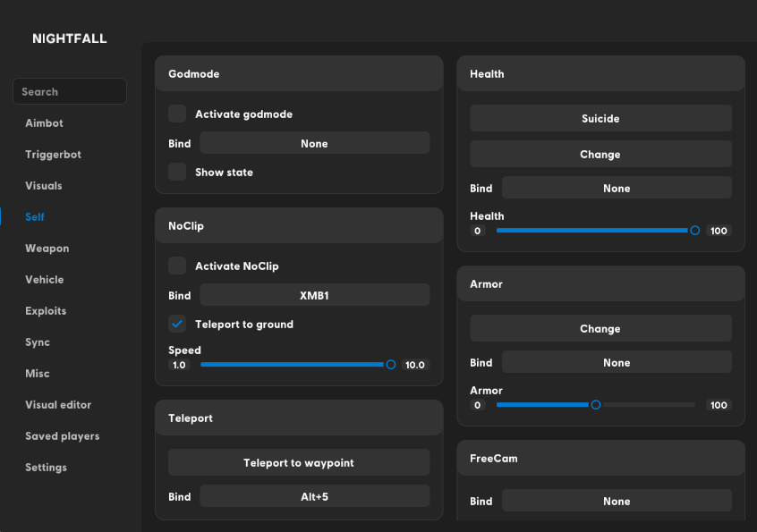Select Weapon in the sidebar

47,249
